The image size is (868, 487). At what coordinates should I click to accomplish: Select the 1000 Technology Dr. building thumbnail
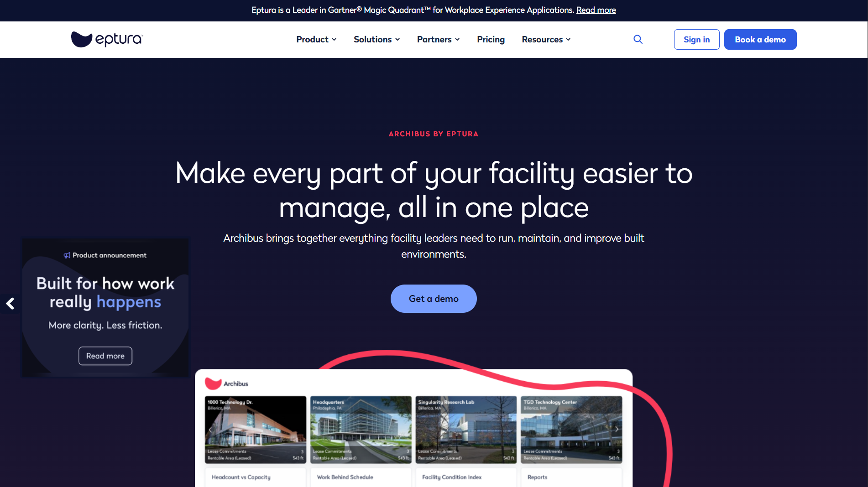pos(256,430)
